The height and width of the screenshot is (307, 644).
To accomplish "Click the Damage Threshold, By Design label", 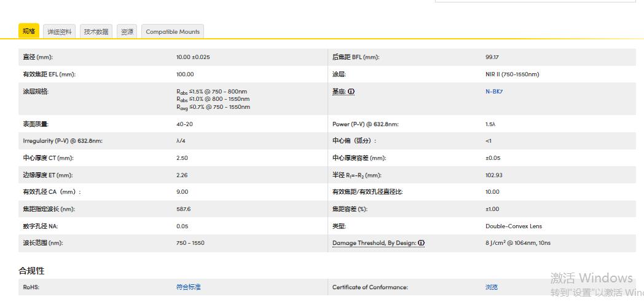I will tap(374, 243).
